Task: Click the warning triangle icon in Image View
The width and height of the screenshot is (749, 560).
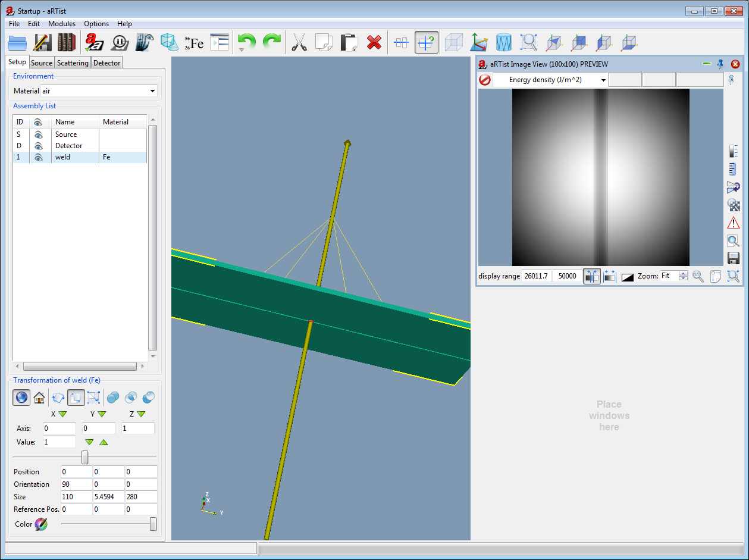Action: [x=734, y=223]
